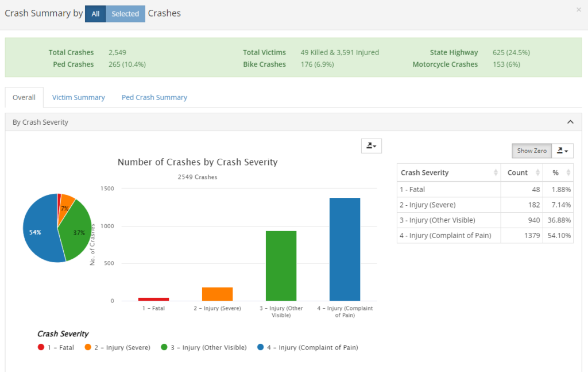Open the Victim Summary tab

(x=78, y=98)
